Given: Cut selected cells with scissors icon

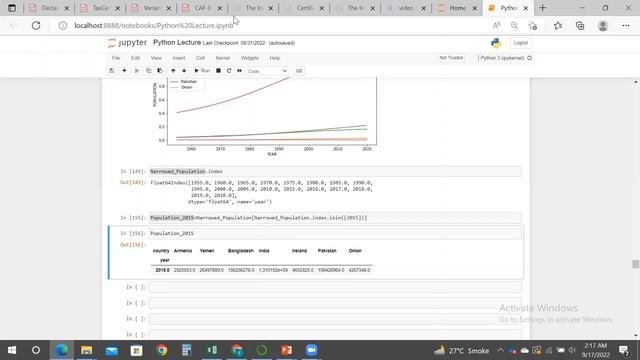Looking at the screenshot, I should click(137, 71).
